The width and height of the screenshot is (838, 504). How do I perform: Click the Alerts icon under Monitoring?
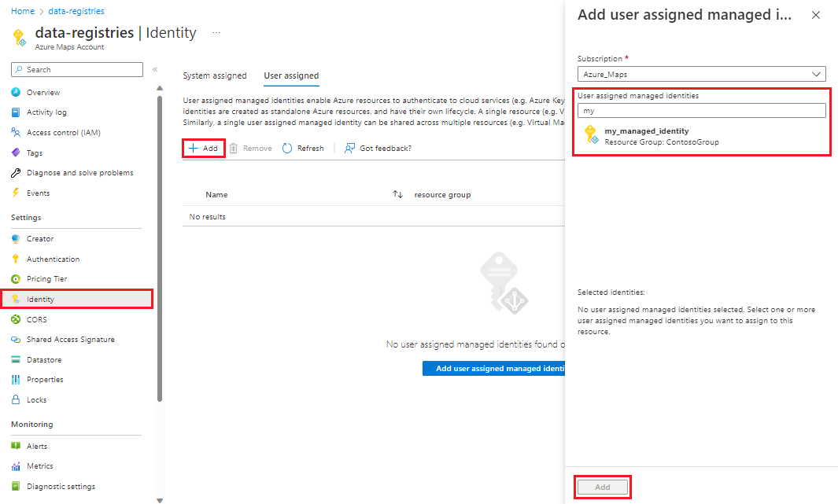point(16,446)
